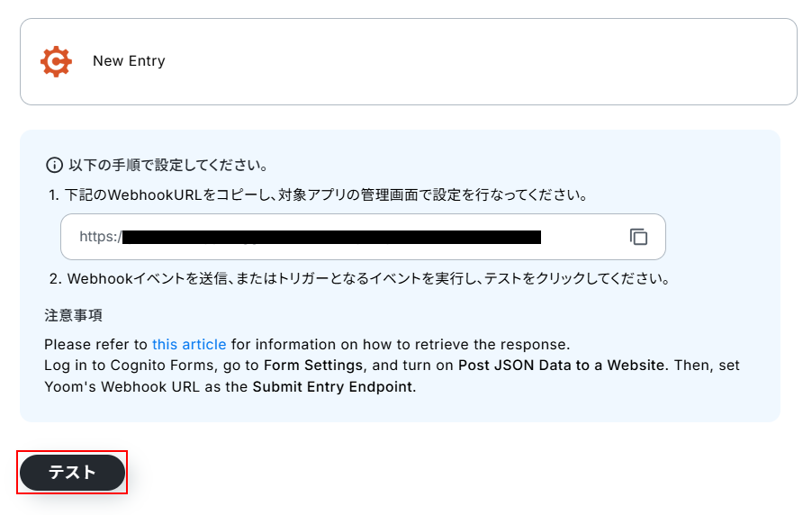Click the 以下の手順で設定してください header text
812x515 pixels.
click(168, 166)
